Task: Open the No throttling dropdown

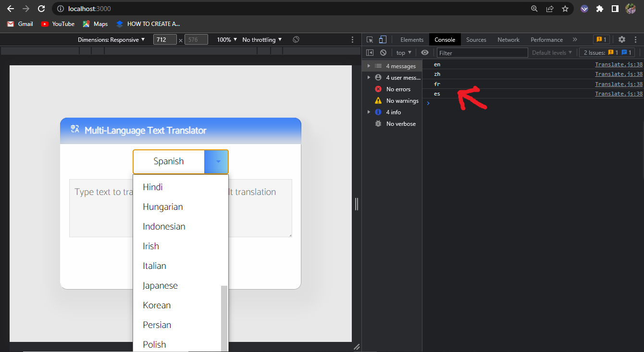Action: [x=262, y=39]
